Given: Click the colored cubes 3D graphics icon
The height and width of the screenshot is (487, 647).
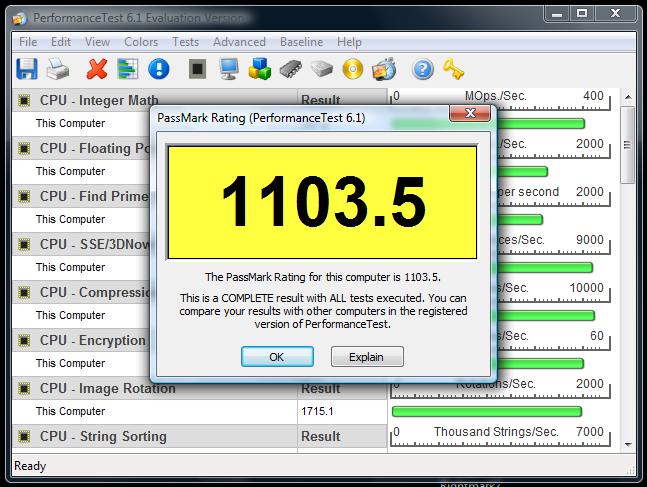Looking at the screenshot, I should [x=260, y=69].
